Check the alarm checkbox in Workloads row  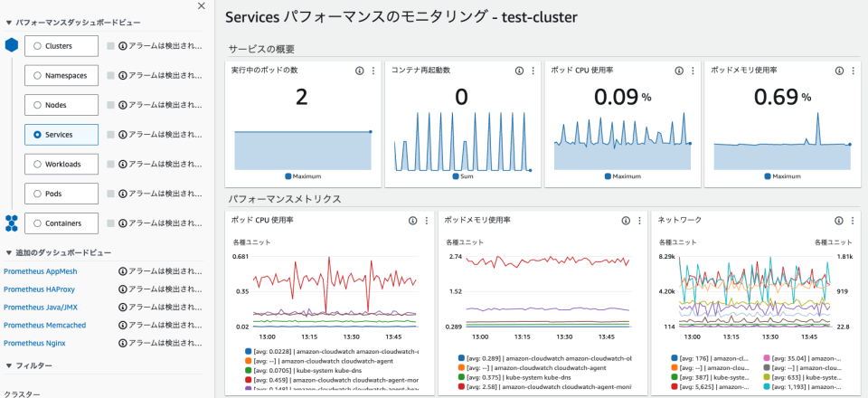(x=111, y=165)
